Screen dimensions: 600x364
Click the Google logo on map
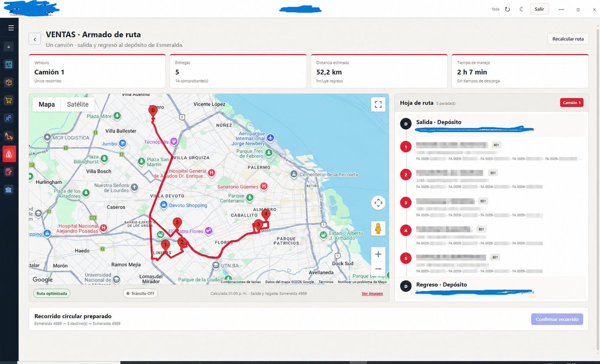pos(42,280)
